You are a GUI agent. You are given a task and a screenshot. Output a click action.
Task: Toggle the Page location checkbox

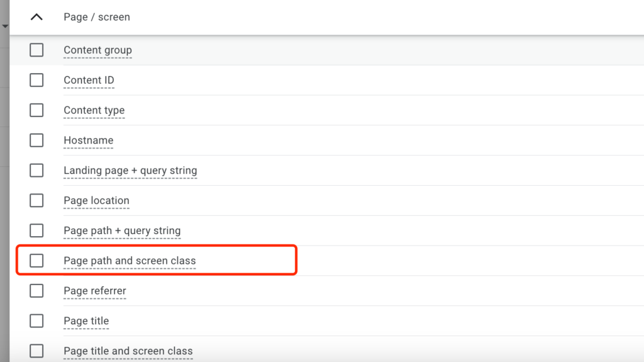36,201
